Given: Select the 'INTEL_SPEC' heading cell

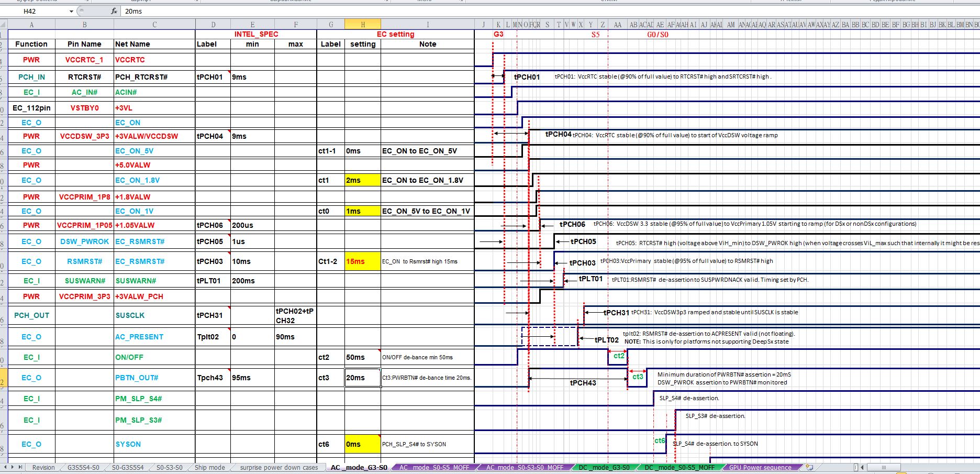Looking at the screenshot, I should pyautogui.click(x=256, y=34).
